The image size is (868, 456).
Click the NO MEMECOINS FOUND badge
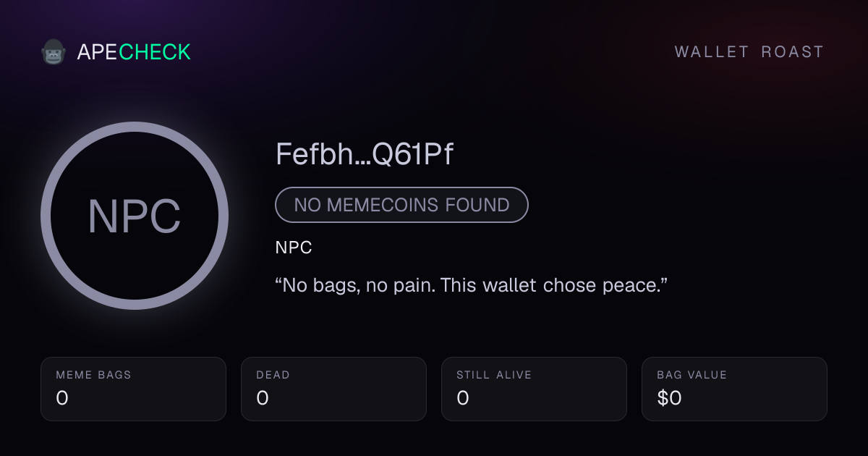401,205
